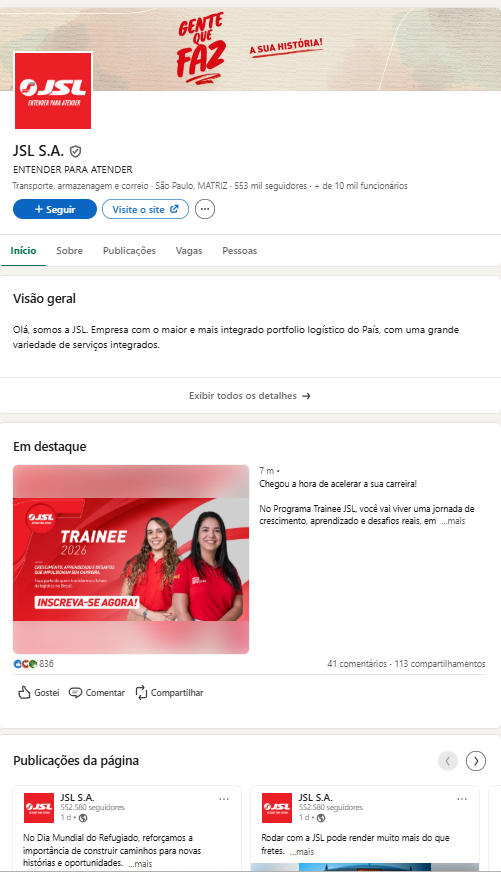Click the JSL S.A. name on Refugiado post
The height and width of the screenshot is (872, 501).
tap(77, 797)
